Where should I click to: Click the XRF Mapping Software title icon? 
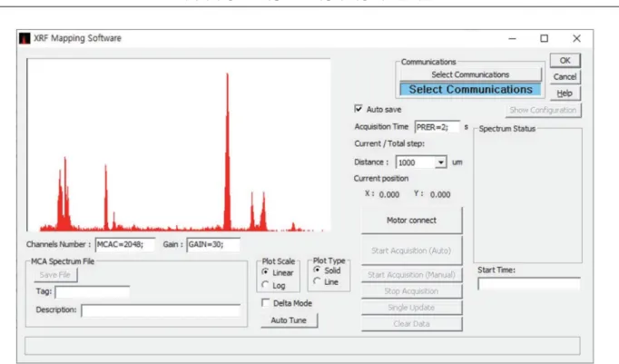[x=25, y=38]
